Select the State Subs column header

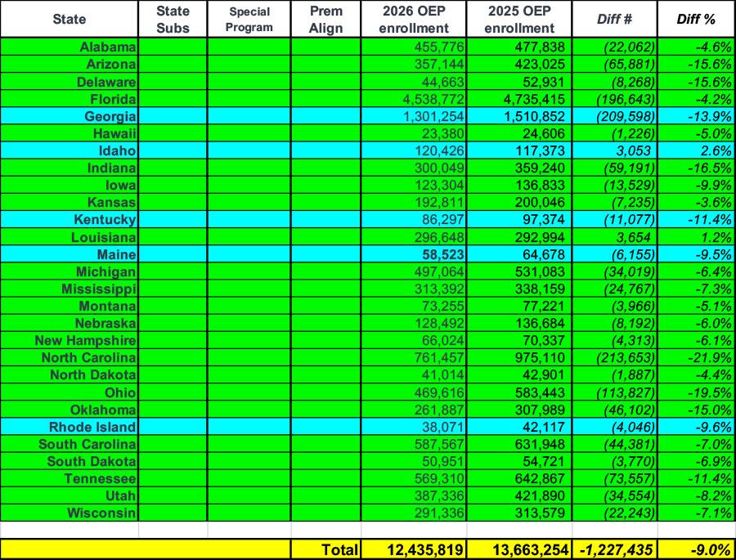173,19
